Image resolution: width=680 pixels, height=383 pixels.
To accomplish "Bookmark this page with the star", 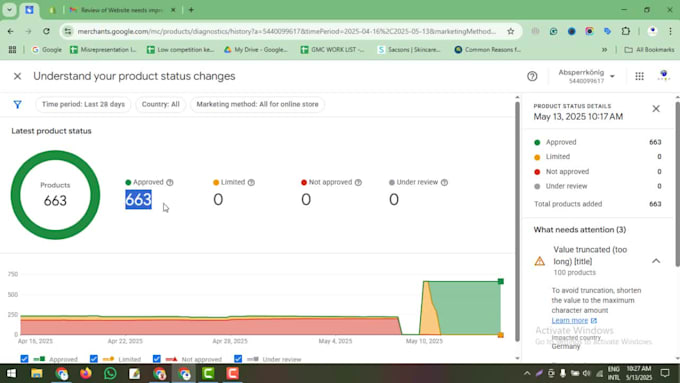I will pyautogui.click(x=510, y=31).
